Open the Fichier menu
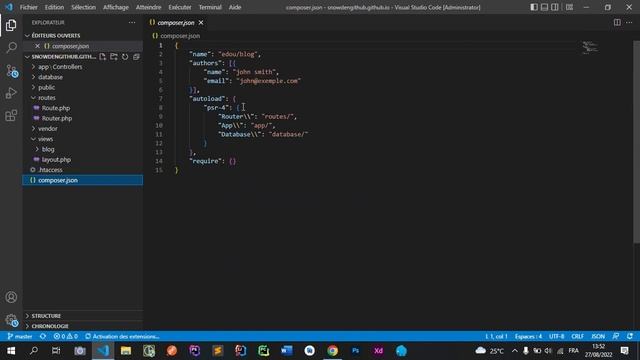This screenshot has width=640, height=360. (29, 7)
